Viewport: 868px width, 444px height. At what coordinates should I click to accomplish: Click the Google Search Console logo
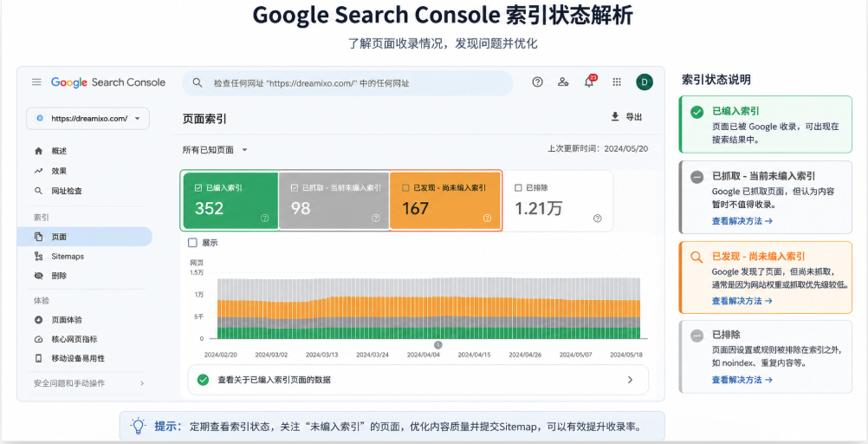108,82
